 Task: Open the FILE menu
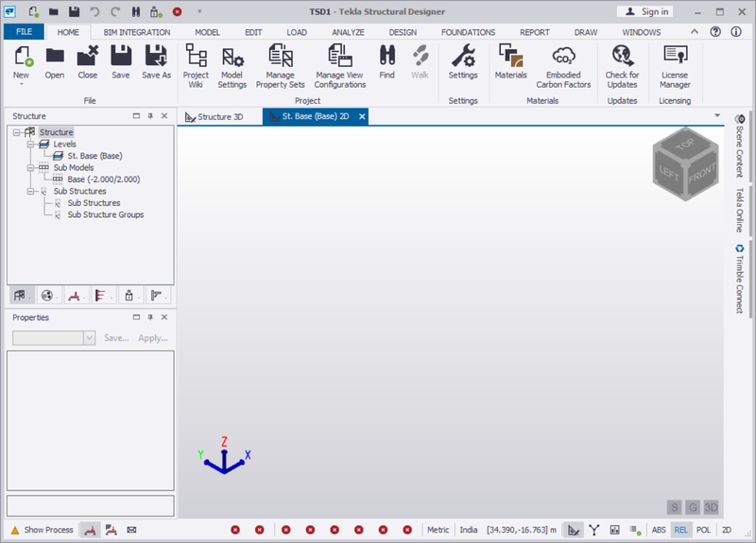tap(25, 32)
